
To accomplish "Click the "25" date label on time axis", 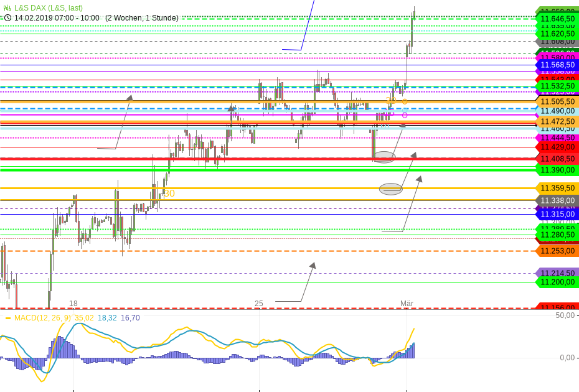I will (259, 304).
